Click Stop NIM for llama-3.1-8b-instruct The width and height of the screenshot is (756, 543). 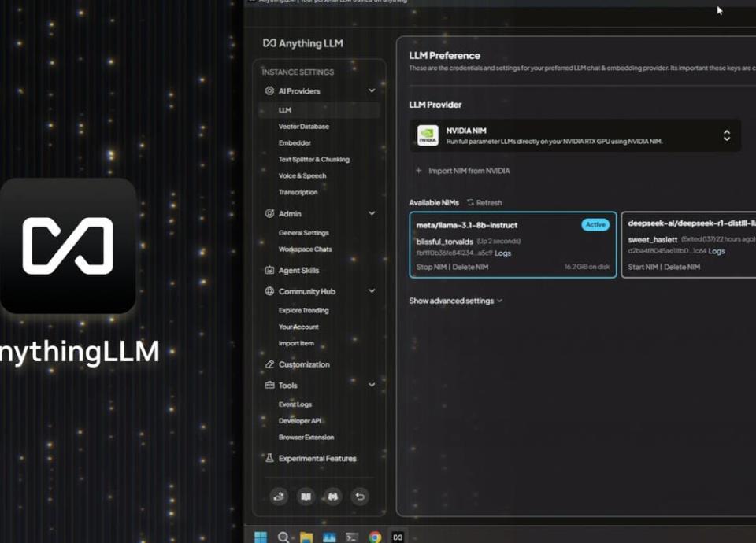tap(432, 267)
